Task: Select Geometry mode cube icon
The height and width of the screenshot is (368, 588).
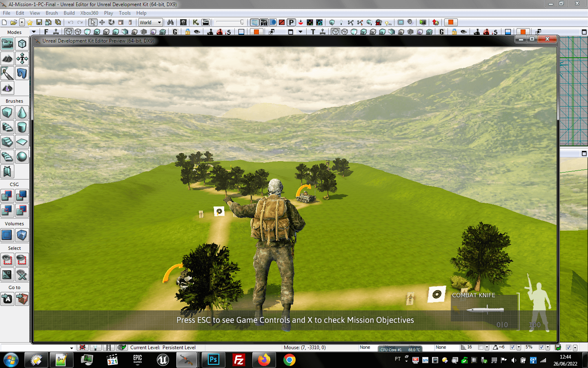Action: pyautogui.click(x=22, y=44)
